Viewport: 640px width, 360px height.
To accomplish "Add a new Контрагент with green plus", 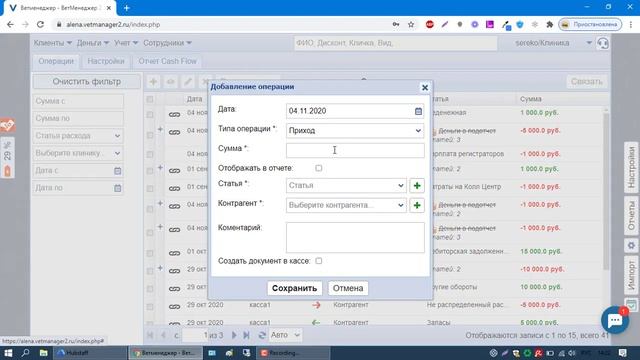I will click(417, 205).
